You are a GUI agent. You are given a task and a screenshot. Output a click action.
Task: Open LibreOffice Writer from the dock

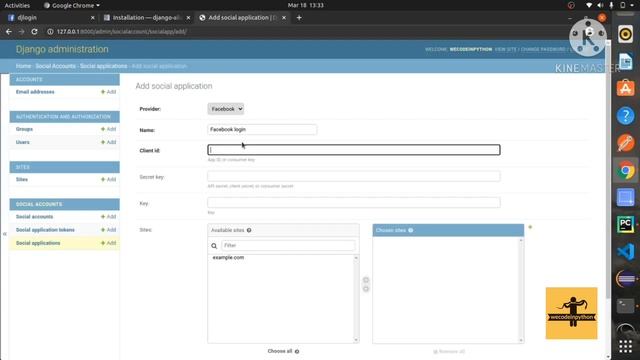(625, 62)
